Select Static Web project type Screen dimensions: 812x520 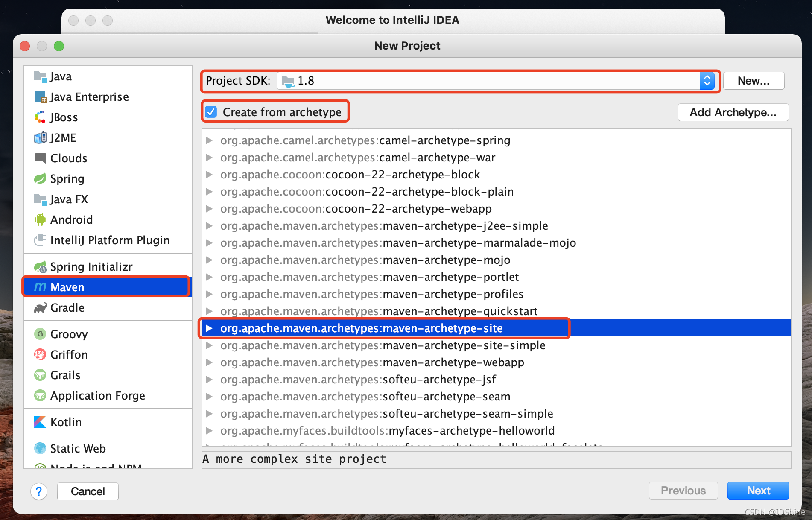(108, 449)
